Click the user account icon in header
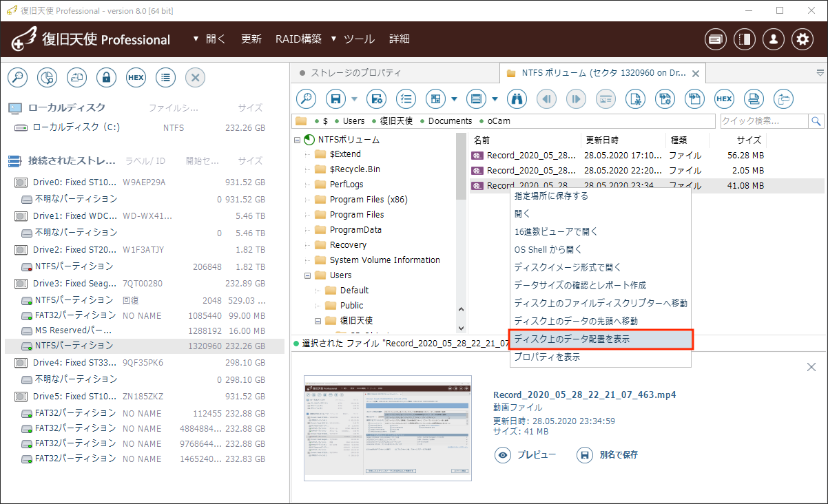Screen dimensions: 828x504 click(x=774, y=39)
